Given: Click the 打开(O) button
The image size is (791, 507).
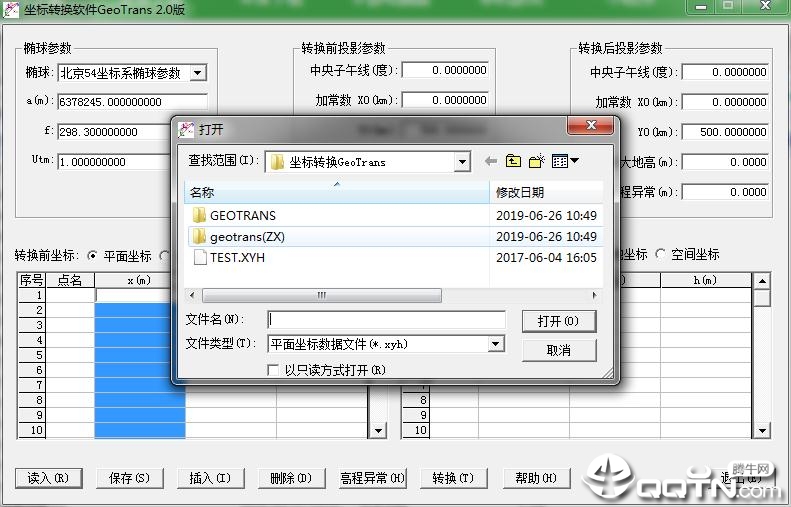Looking at the screenshot, I should click(x=558, y=321).
